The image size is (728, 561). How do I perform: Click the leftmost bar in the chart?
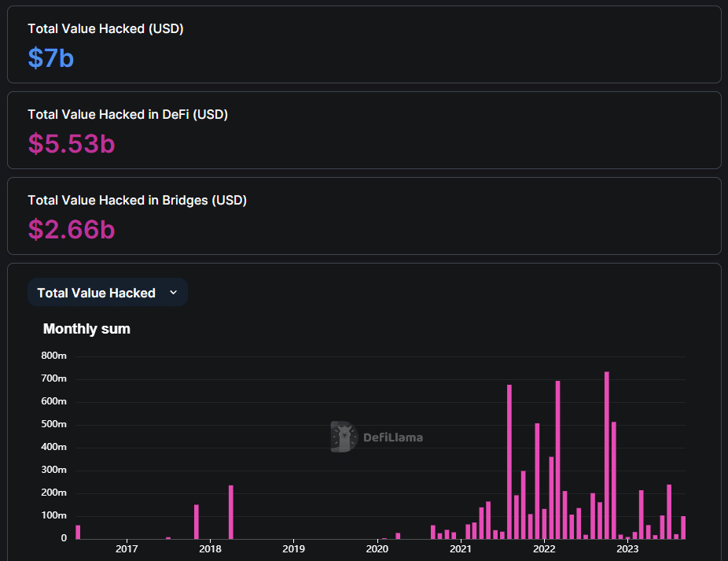point(78,532)
